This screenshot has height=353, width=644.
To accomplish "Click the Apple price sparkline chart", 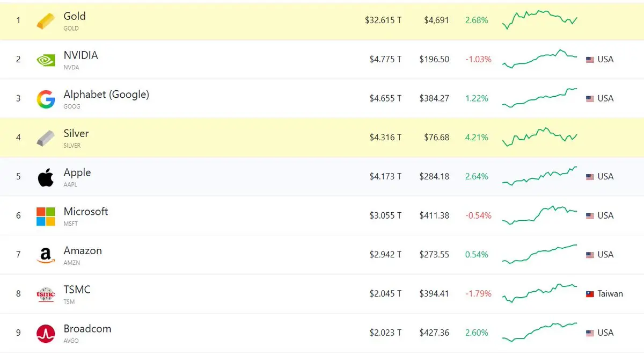I will coord(540,176).
